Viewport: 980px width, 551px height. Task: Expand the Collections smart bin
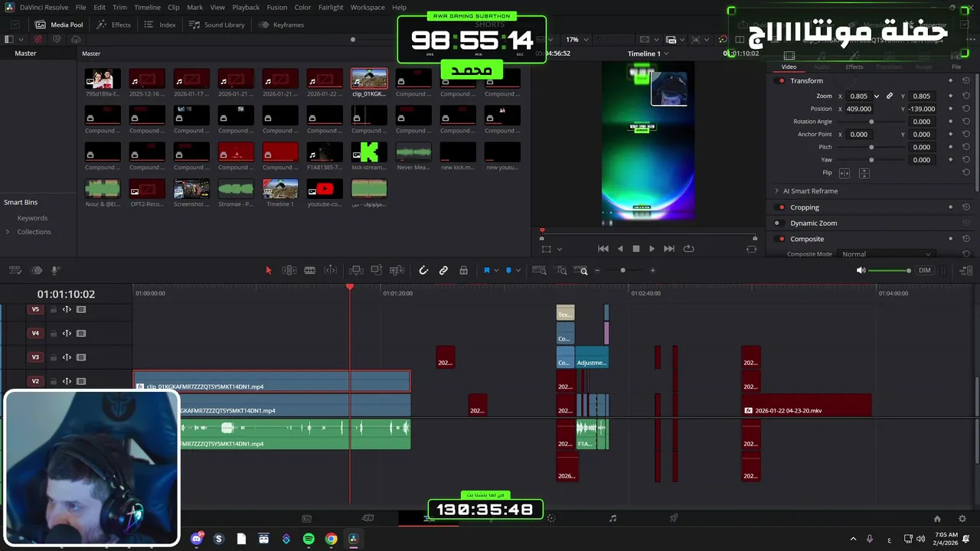[x=8, y=232]
